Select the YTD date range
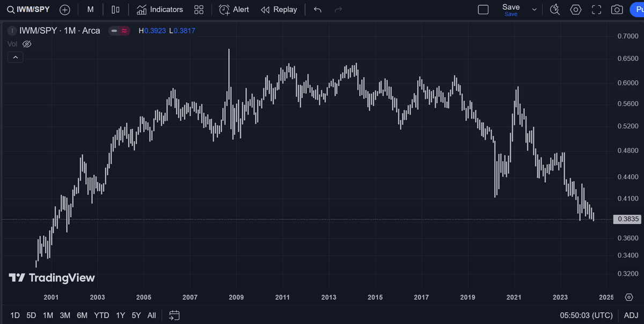644x324 pixels. (101, 315)
